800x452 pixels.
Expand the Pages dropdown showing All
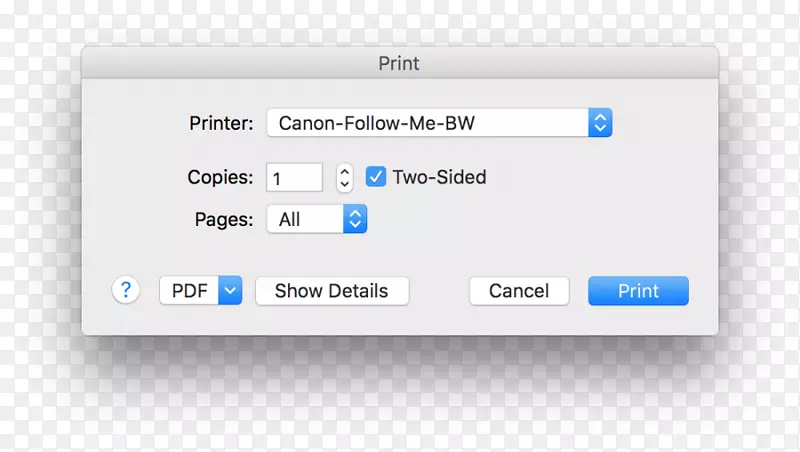(x=305, y=220)
